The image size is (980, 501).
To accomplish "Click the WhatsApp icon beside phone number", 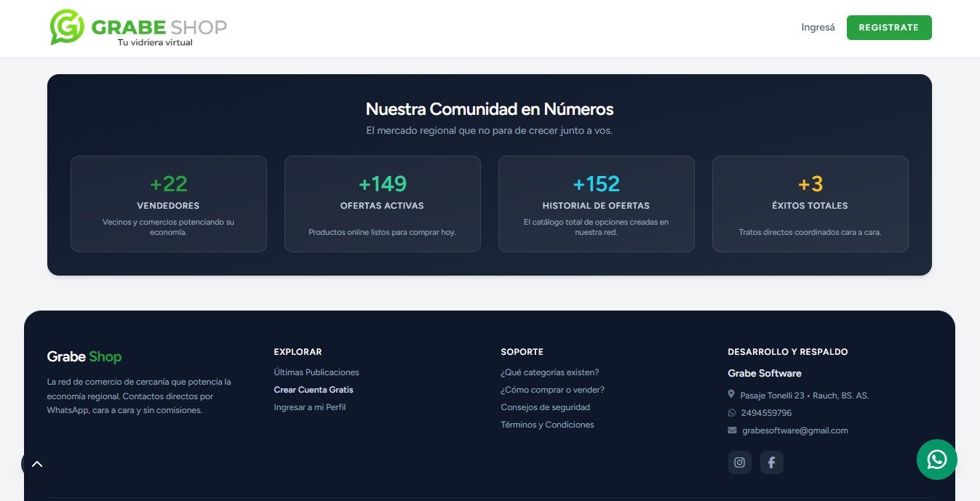I will coord(732,412).
